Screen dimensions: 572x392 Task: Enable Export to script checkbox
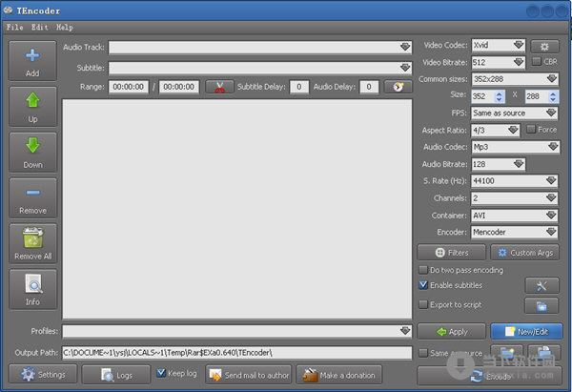pos(422,304)
